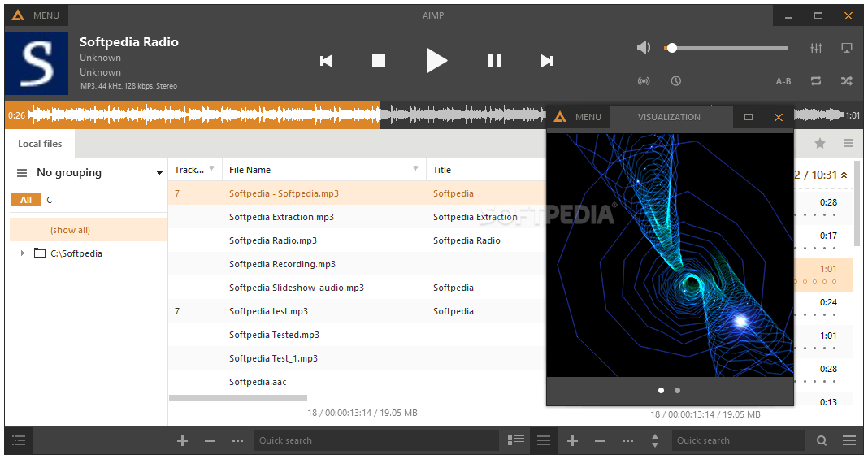Switch to second visualization page dot
This screenshot has width=868, height=459.
[677, 390]
